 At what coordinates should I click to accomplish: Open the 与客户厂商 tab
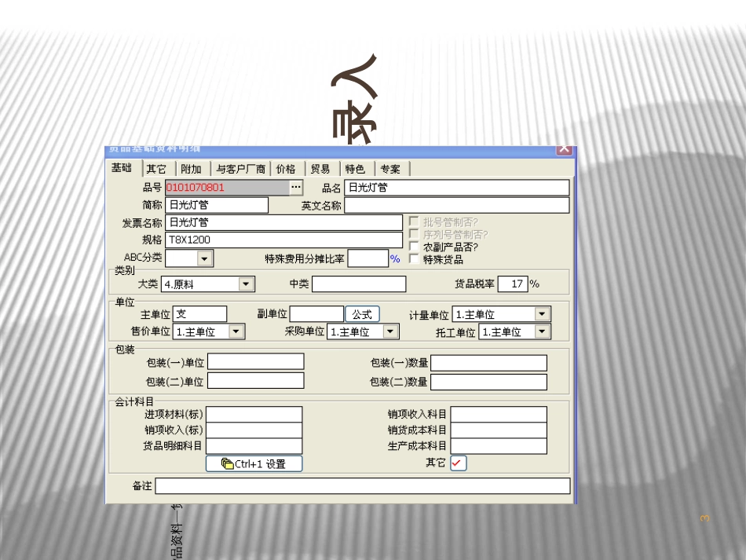(x=241, y=169)
